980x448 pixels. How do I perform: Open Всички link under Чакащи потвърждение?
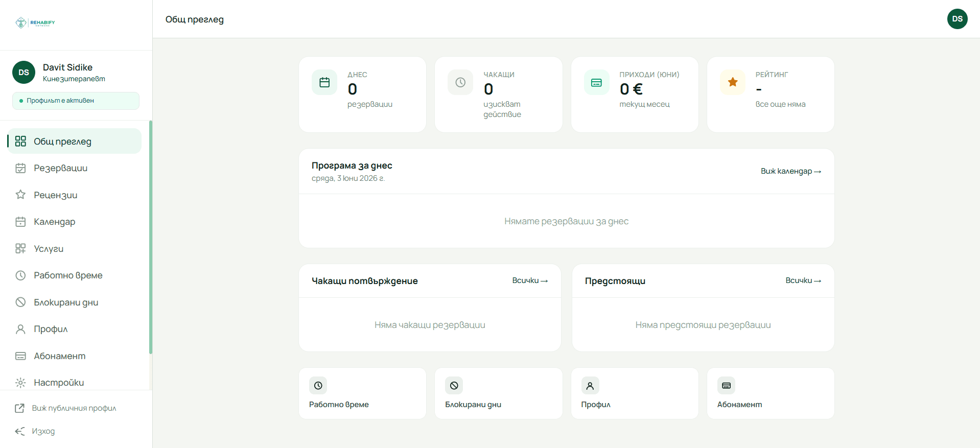pos(530,280)
